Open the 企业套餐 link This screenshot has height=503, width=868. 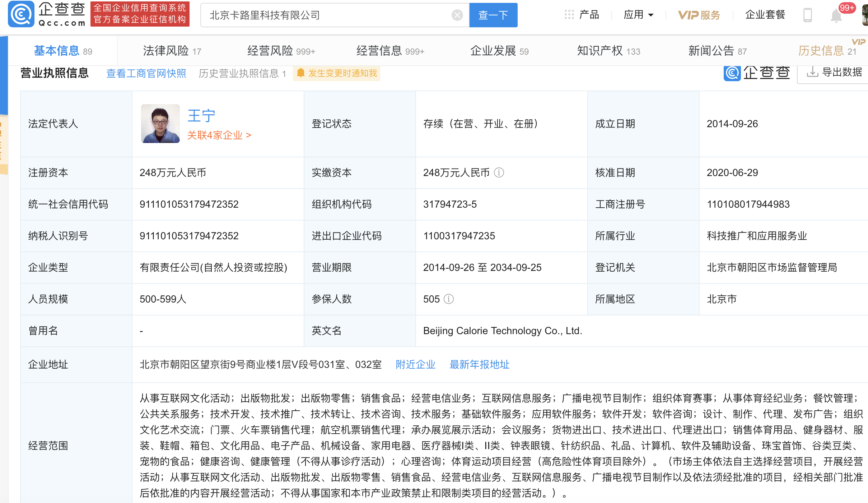point(765,15)
